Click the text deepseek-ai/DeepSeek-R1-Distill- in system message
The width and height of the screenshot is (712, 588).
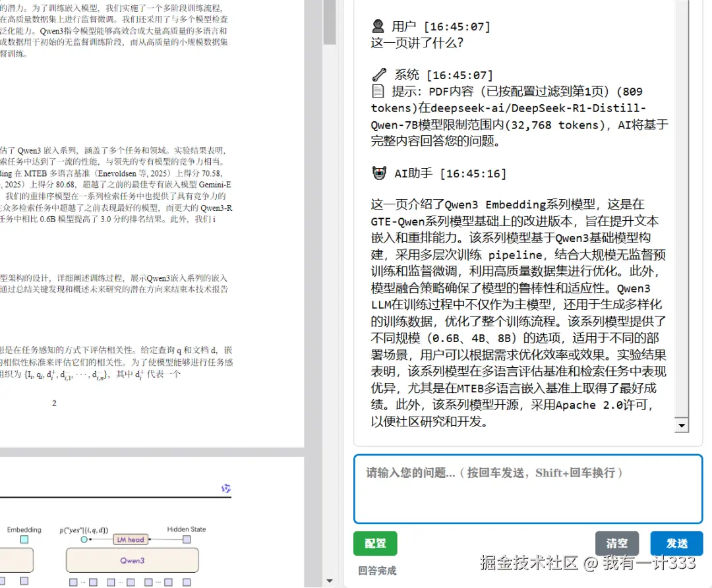(x=538, y=108)
